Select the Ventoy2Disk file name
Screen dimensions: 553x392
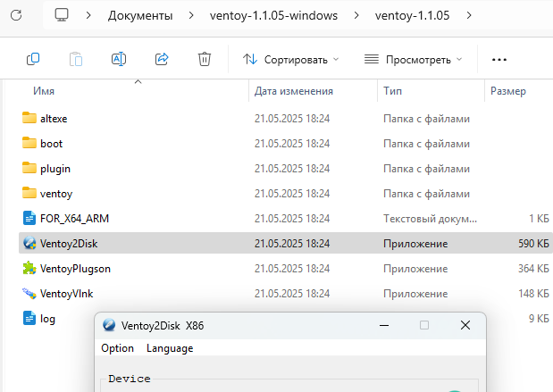(69, 244)
